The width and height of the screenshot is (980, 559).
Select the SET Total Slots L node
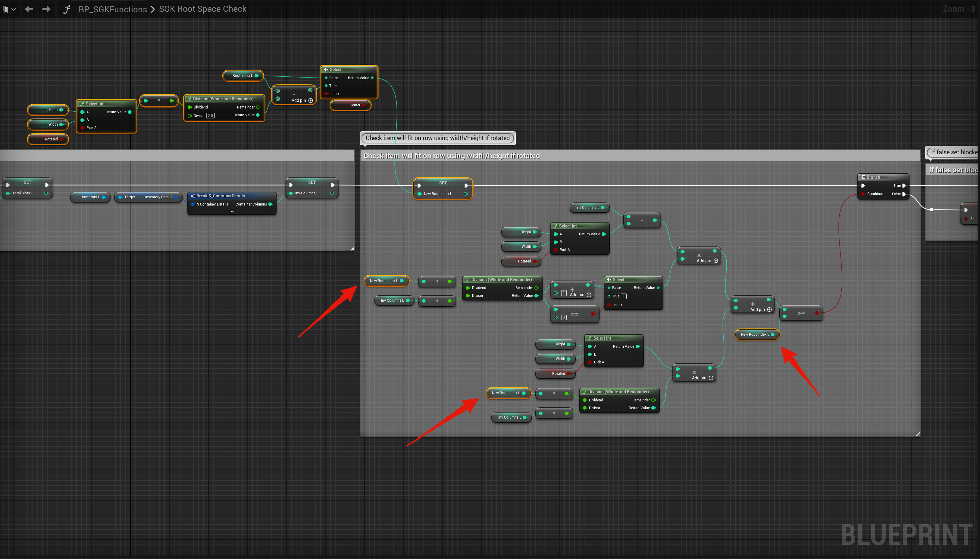point(27,182)
